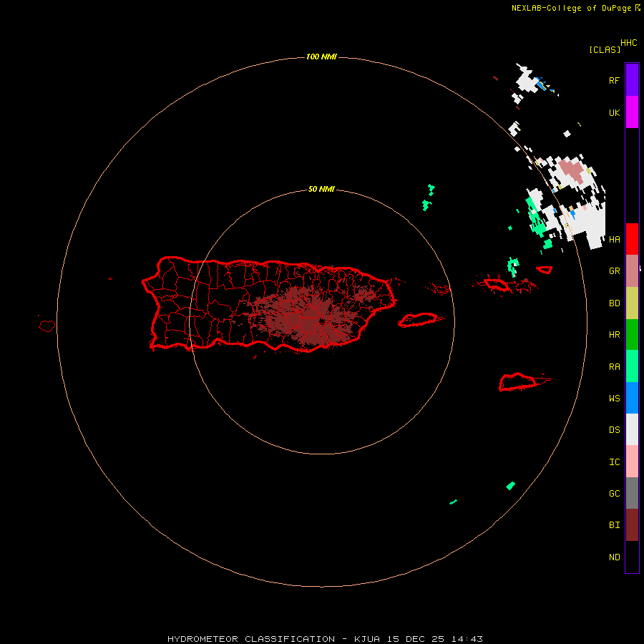Screen dimensions: 644x644
Task: Click the pink graupel patch in the northeast echoes
Action: point(571,170)
